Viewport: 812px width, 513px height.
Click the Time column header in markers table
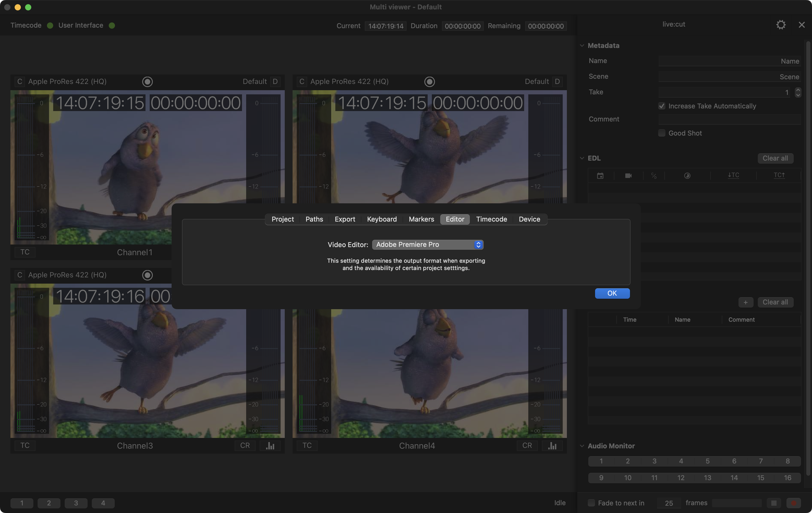coord(629,320)
